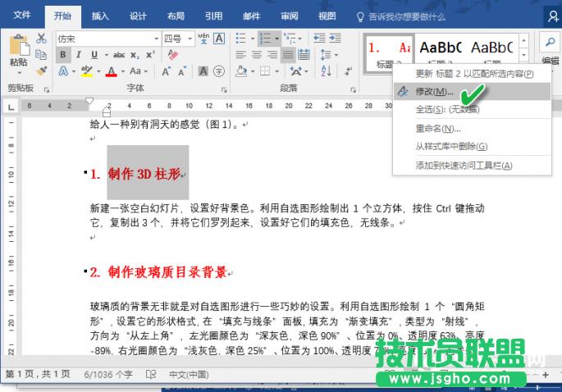Image resolution: width=562 pixels, height=392 pixels.
Task: Expand the styles gallery more arrow
Action: tap(523, 57)
